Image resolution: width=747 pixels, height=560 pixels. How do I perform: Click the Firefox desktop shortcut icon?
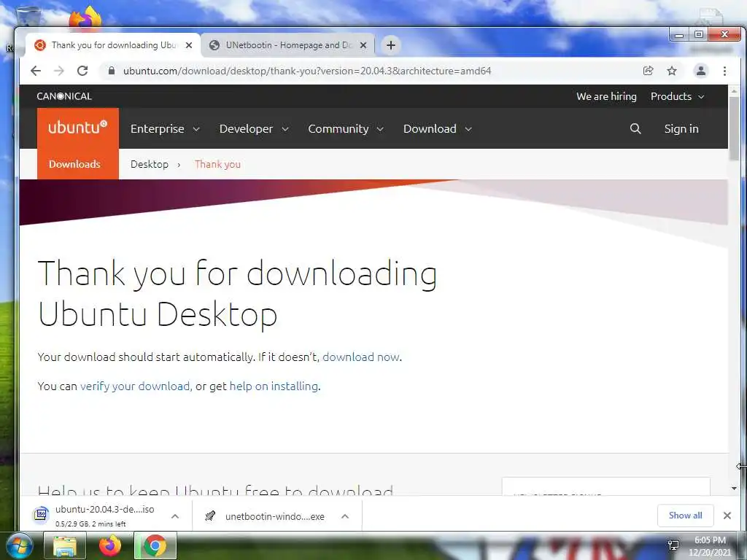click(85, 17)
